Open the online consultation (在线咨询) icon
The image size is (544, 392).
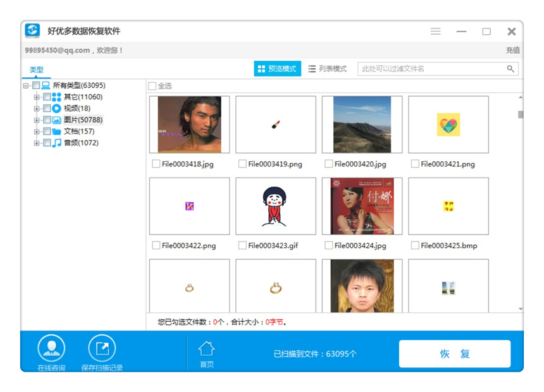click(x=52, y=348)
